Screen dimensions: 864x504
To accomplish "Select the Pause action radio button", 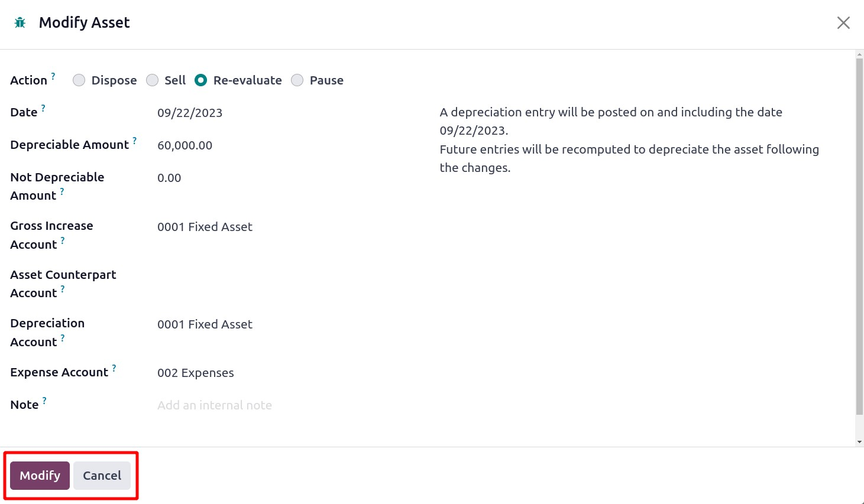I will tap(297, 80).
